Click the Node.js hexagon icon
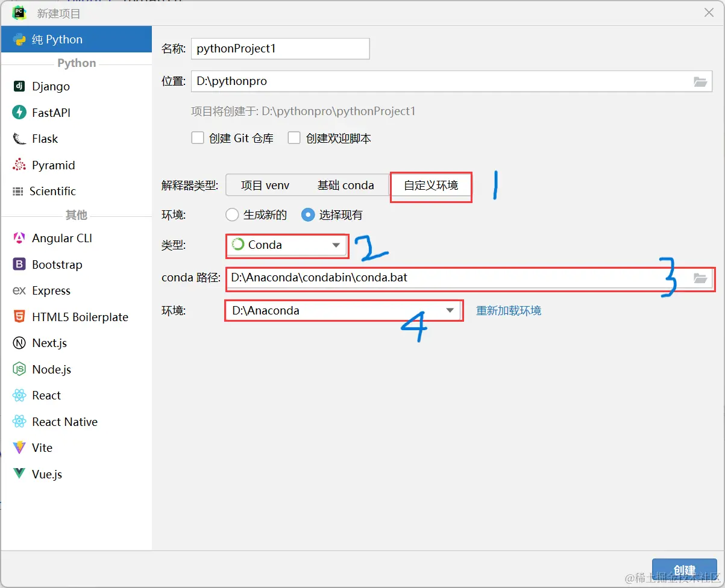Viewport: 725px width, 588px height. (19, 369)
